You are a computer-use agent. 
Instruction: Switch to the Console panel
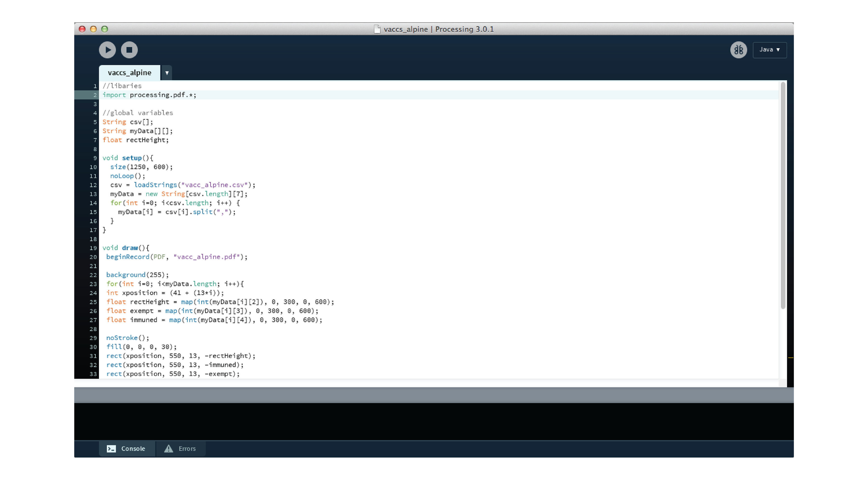[x=126, y=449]
